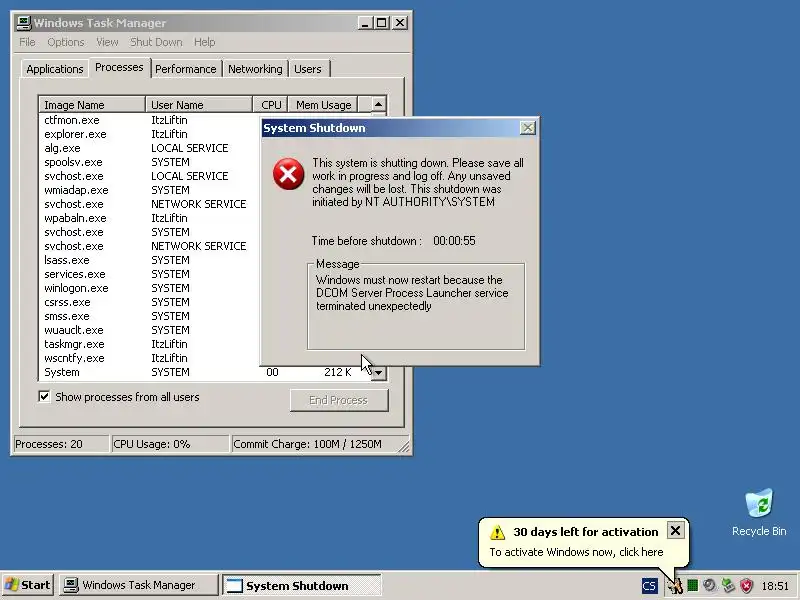Click the CS language indicator in the taskbar

649,586
